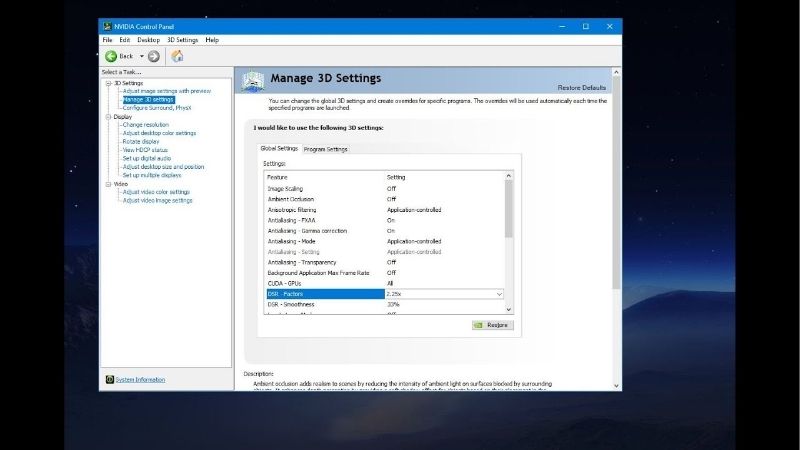
Task: Select the CUDA - GPUs row
Action: [x=385, y=284]
